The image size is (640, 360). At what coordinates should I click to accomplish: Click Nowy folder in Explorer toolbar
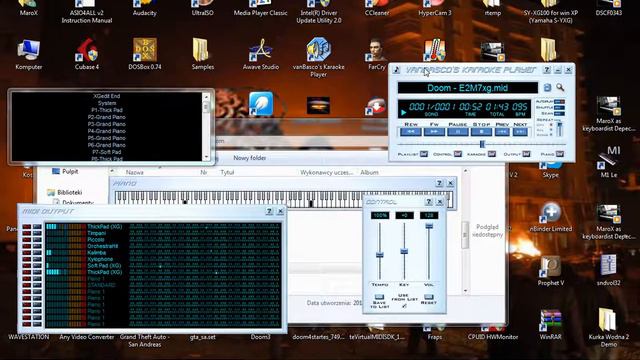(x=249, y=158)
